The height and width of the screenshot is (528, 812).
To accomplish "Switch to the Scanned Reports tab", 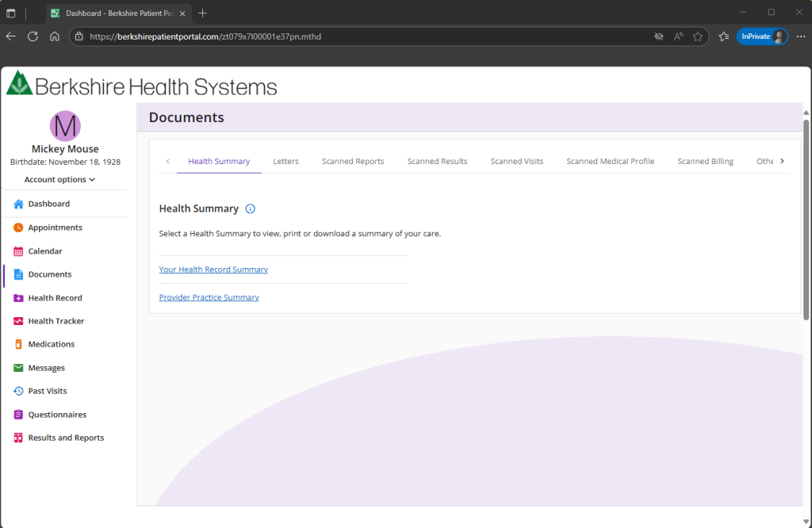I will click(353, 161).
